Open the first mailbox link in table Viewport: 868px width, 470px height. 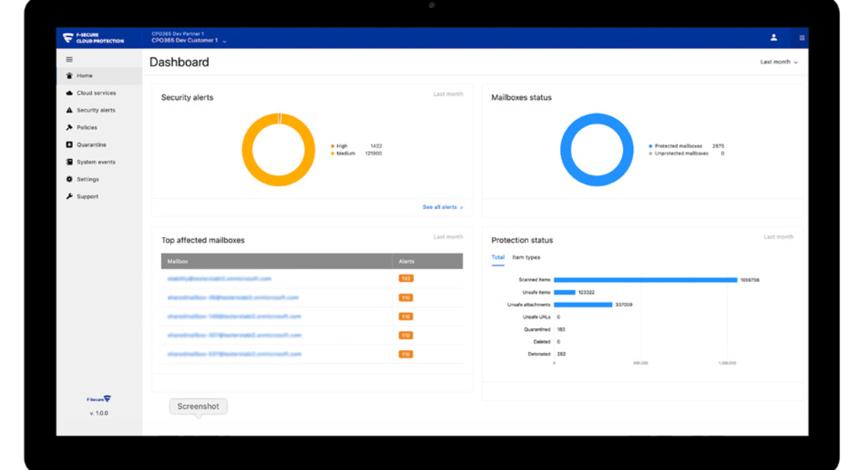point(219,278)
